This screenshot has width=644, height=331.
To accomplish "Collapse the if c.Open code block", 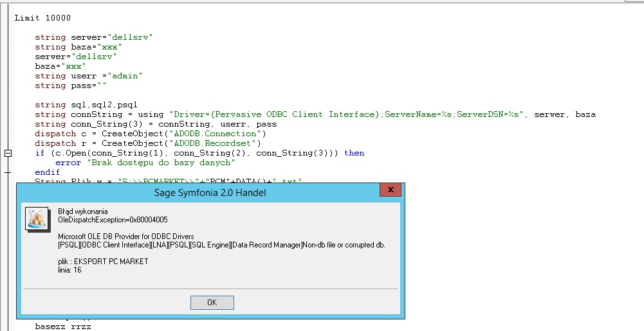I will [x=8, y=153].
